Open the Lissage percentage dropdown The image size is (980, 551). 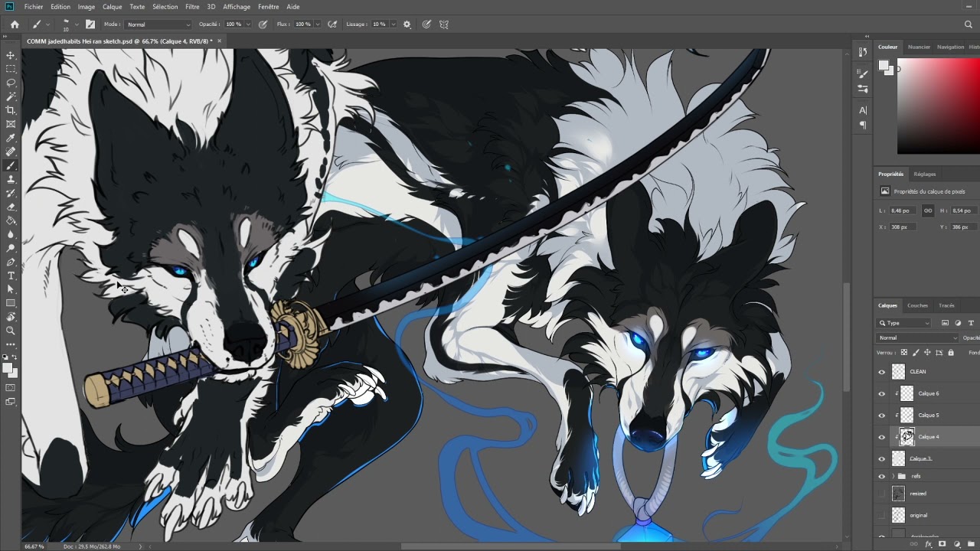394,24
